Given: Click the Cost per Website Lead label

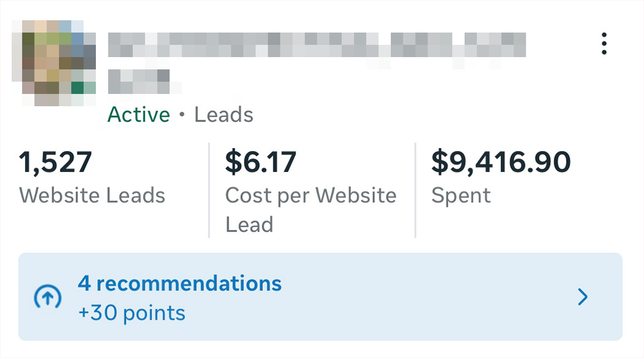Looking at the screenshot, I should [310, 209].
